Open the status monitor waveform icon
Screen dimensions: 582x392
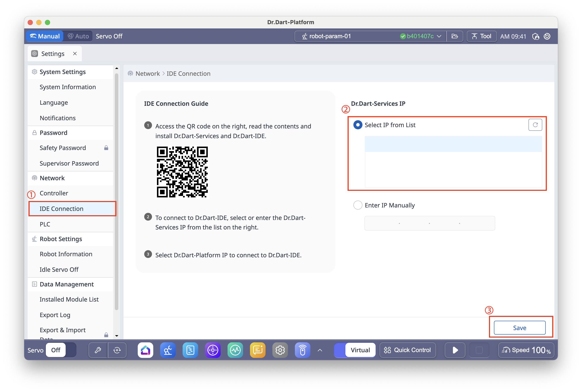click(235, 350)
